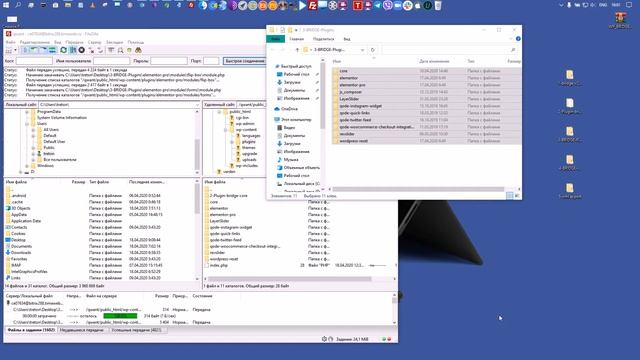
Task: Open FileZilla Site Manager toolbar icon
Action: click(9, 50)
